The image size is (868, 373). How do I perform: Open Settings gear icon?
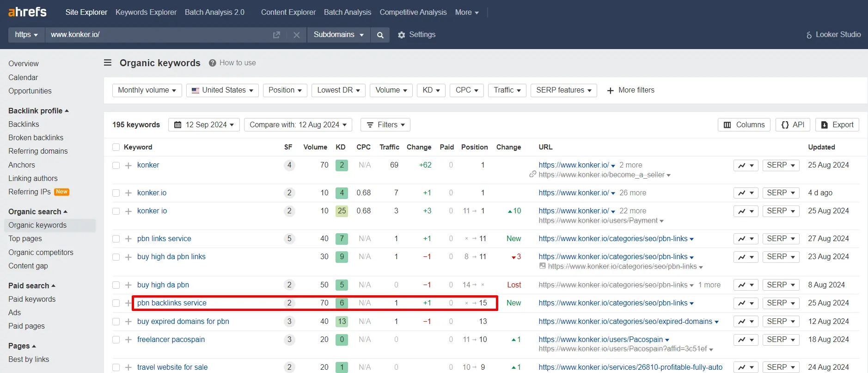401,35
